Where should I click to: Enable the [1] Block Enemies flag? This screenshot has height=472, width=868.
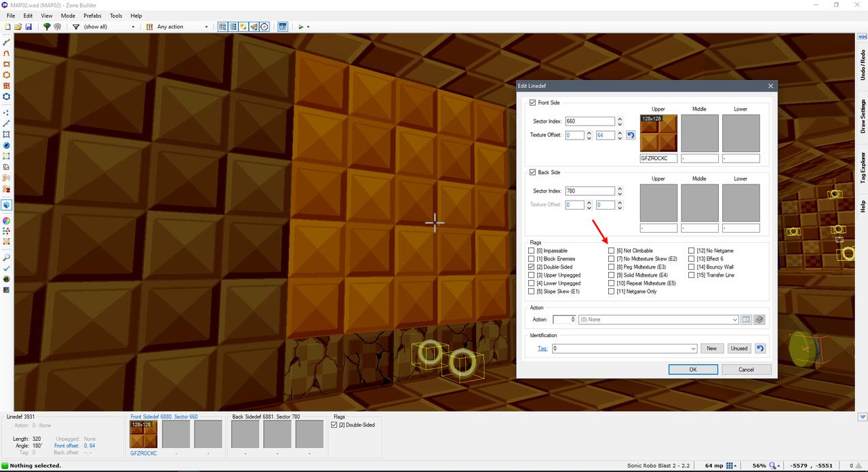[532, 259]
